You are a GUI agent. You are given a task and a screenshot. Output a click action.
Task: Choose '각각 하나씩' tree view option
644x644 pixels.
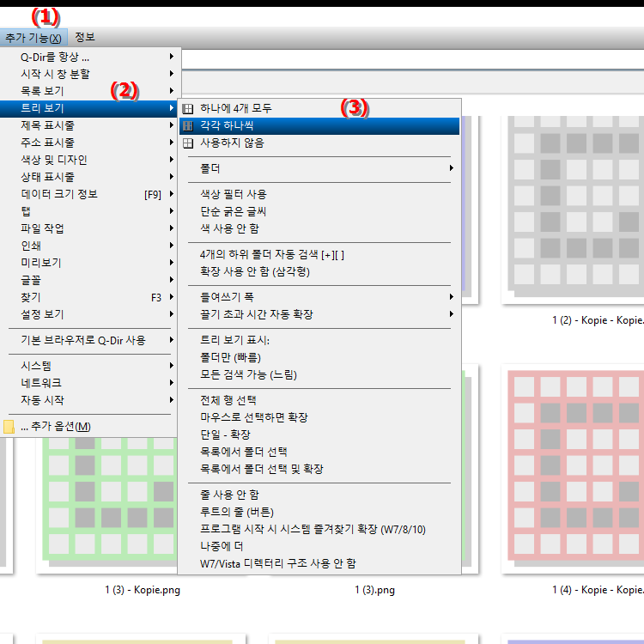coord(319,125)
